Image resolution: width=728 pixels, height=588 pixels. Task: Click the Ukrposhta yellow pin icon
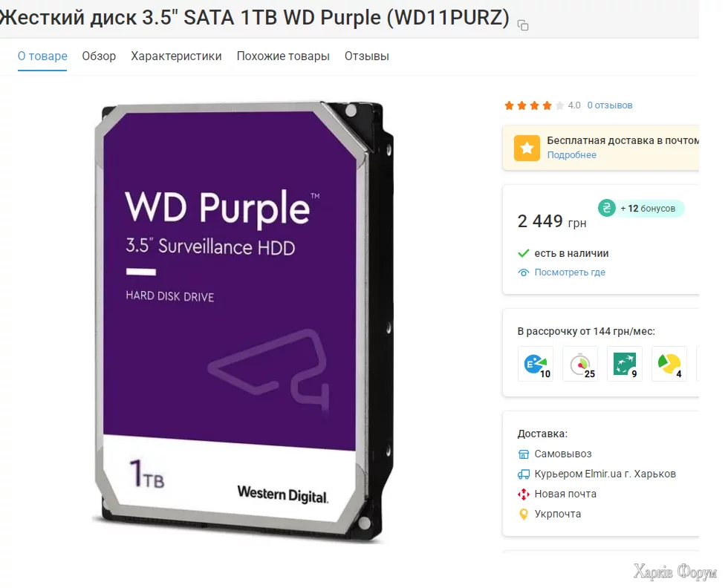tap(523, 514)
